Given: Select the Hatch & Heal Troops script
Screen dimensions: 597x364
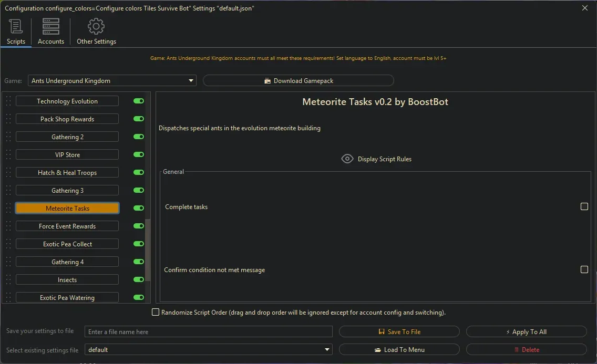Looking at the screenshot, I should (x=67, y=172).
